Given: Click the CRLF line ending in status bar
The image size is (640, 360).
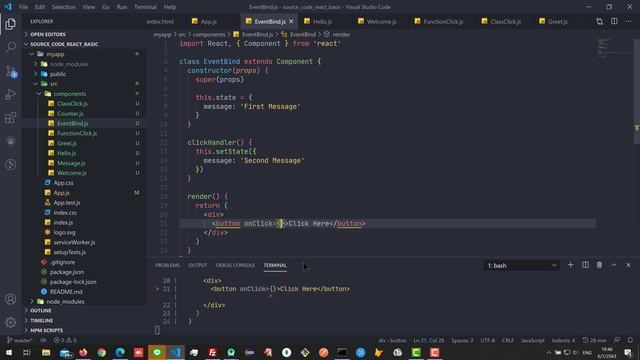Looking at the screenshot, I should tap(508, 340).
